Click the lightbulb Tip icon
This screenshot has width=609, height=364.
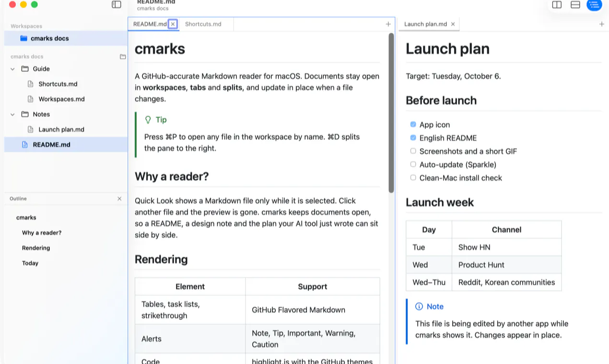(x=148, y=120)
